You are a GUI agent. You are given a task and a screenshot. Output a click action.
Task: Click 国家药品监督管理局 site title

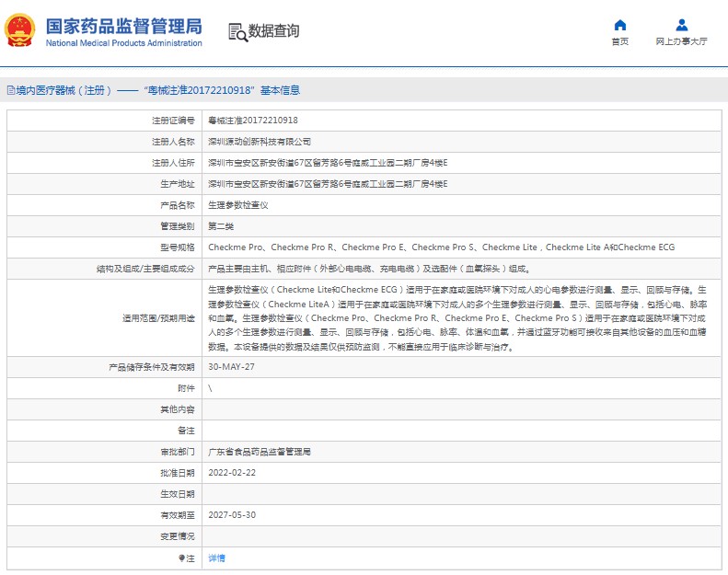(x=124, y=27)
